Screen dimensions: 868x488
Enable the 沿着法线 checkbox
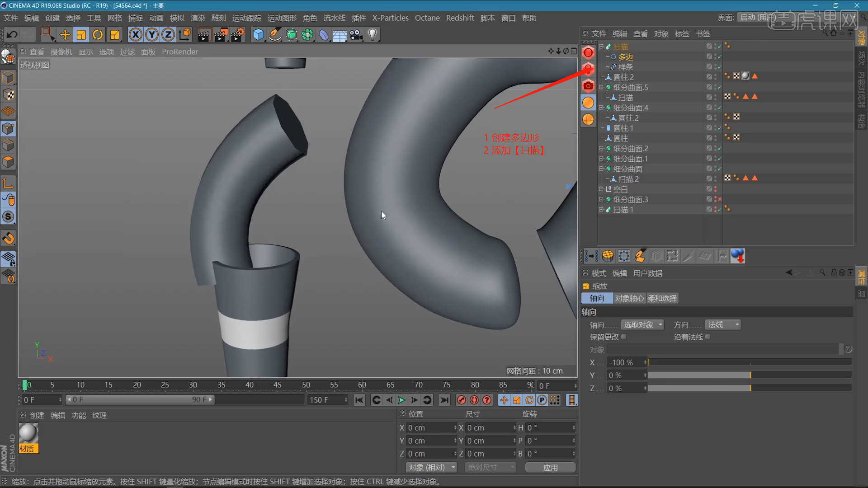(708, 337)
